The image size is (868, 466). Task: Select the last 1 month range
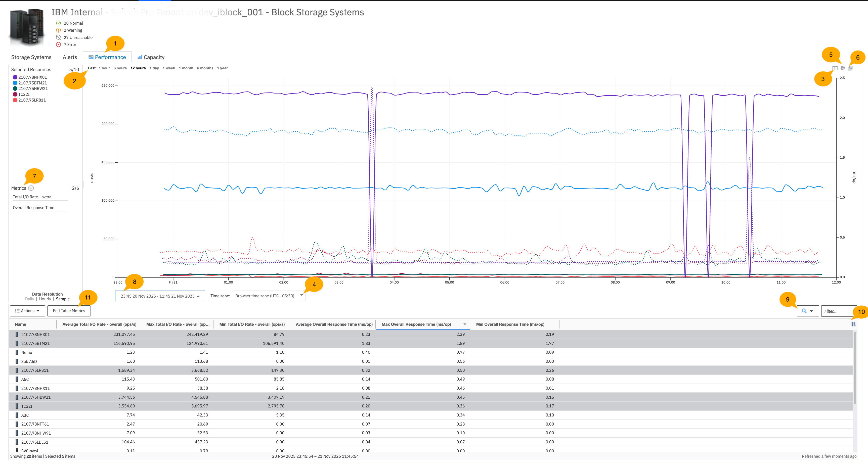pyautogui.click(x=186, y=68)
